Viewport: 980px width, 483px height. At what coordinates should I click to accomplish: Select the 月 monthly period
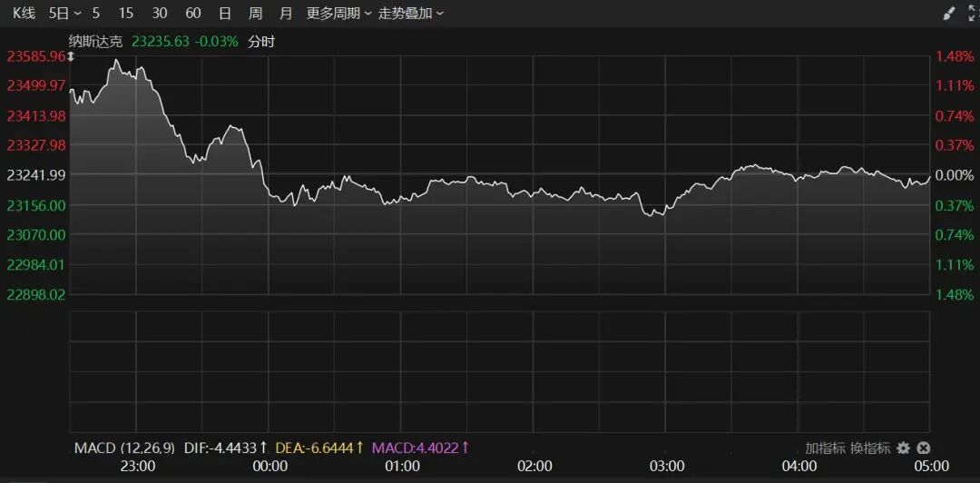(286, 14)
